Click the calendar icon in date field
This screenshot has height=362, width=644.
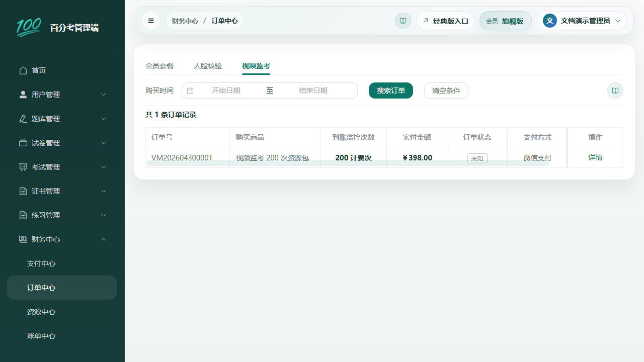click(190, 90)
